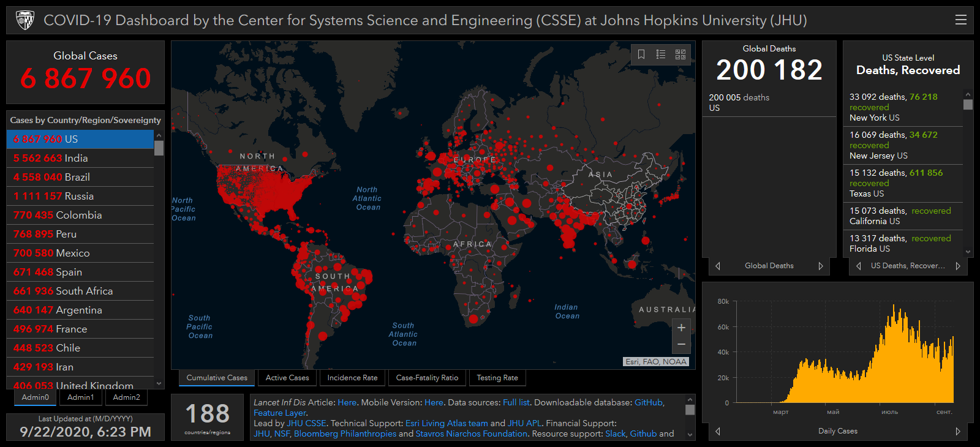Screen dimensions: 980x447
Task: Open the JHU APL link
Action: point(524,423)
